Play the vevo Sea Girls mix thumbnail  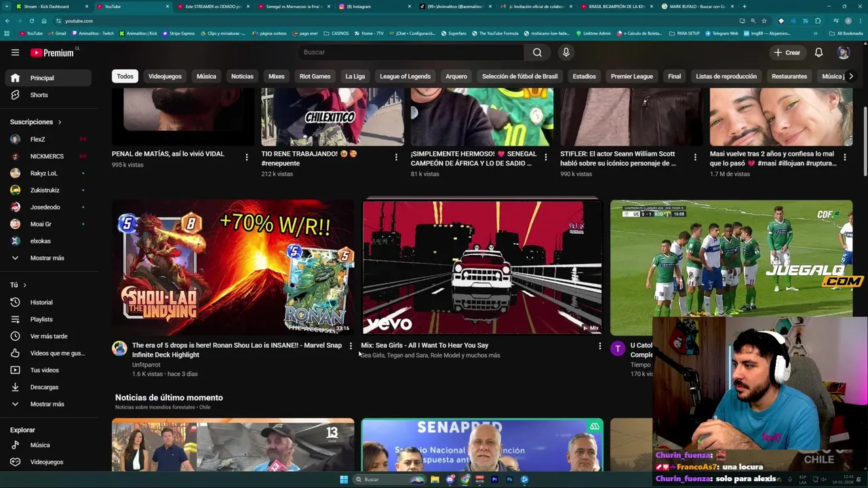point(481,267)
